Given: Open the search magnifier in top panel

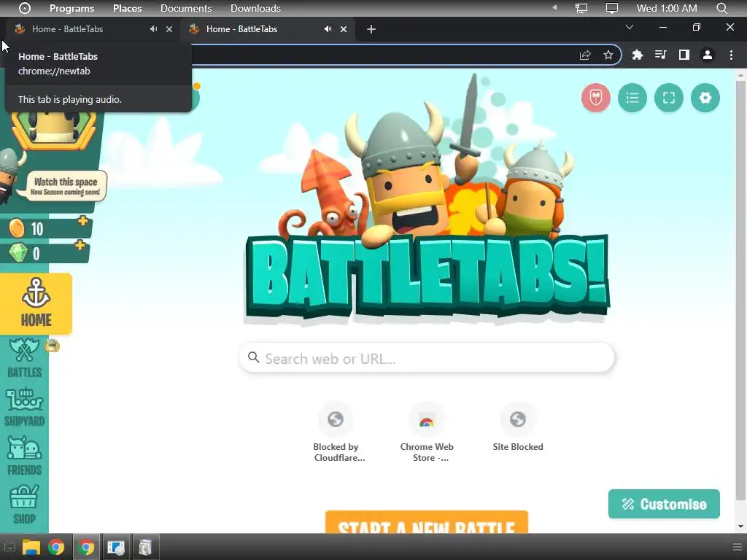Looking at the screenshot, I should click(722, 8).
